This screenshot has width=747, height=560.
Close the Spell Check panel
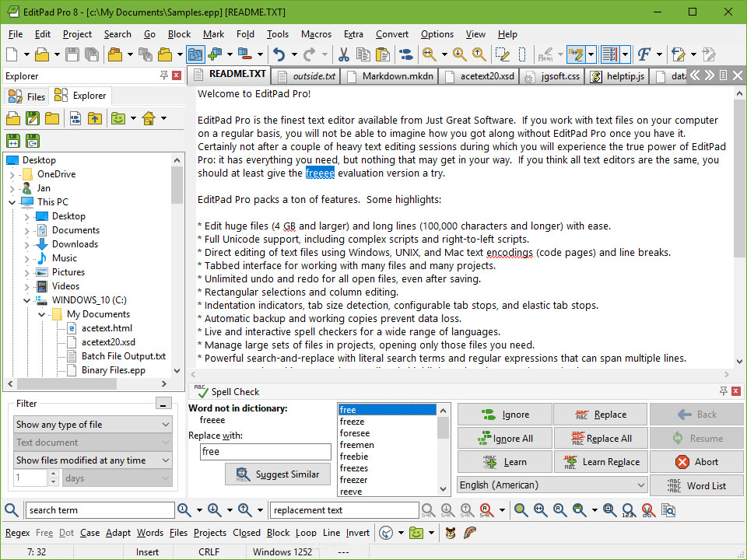click(736, 391)
